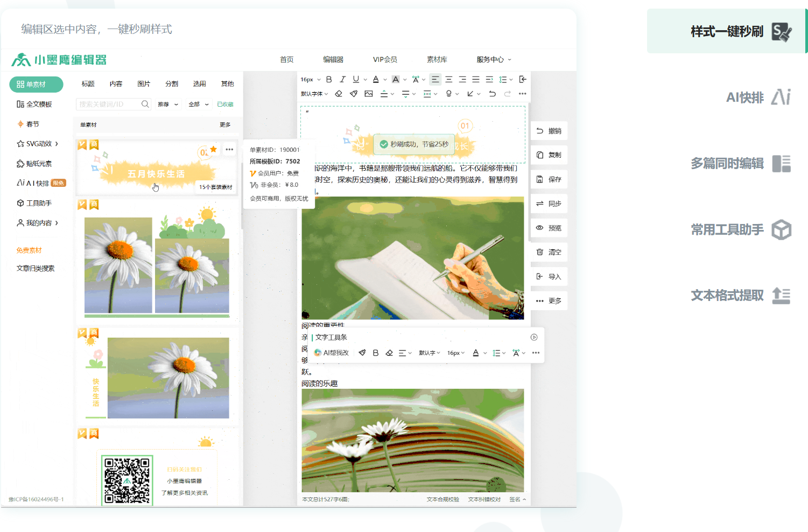Insert an image using the picture toolbar icon
This screenshot has width=808, height=532.
(369, 94)
